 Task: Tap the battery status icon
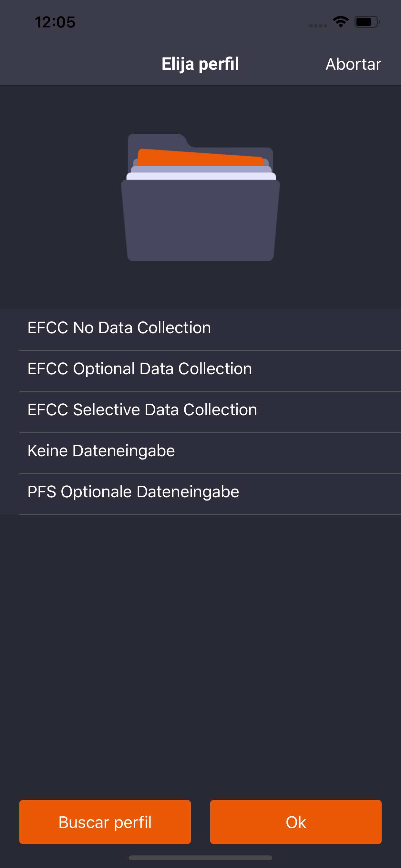[x=367, y=22]
